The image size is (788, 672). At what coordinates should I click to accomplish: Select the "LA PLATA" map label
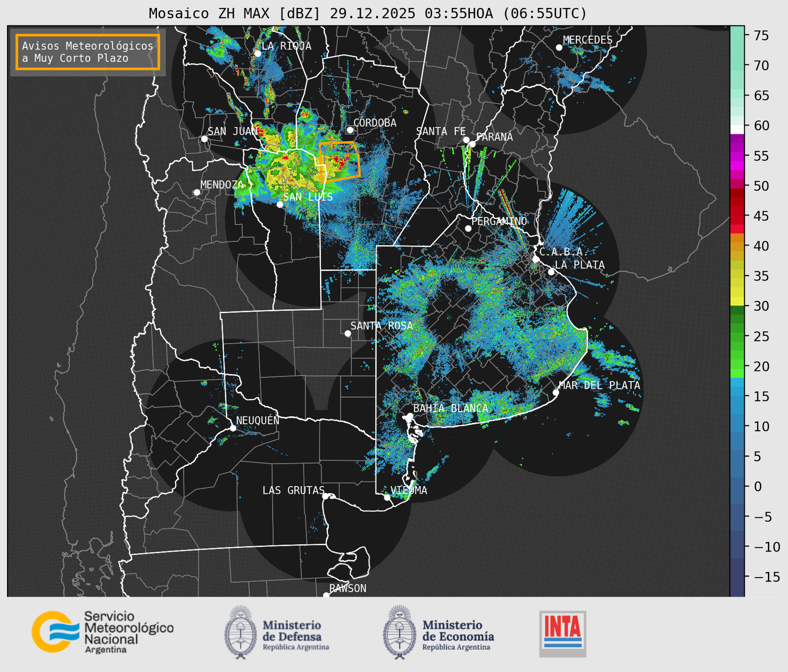580,265
